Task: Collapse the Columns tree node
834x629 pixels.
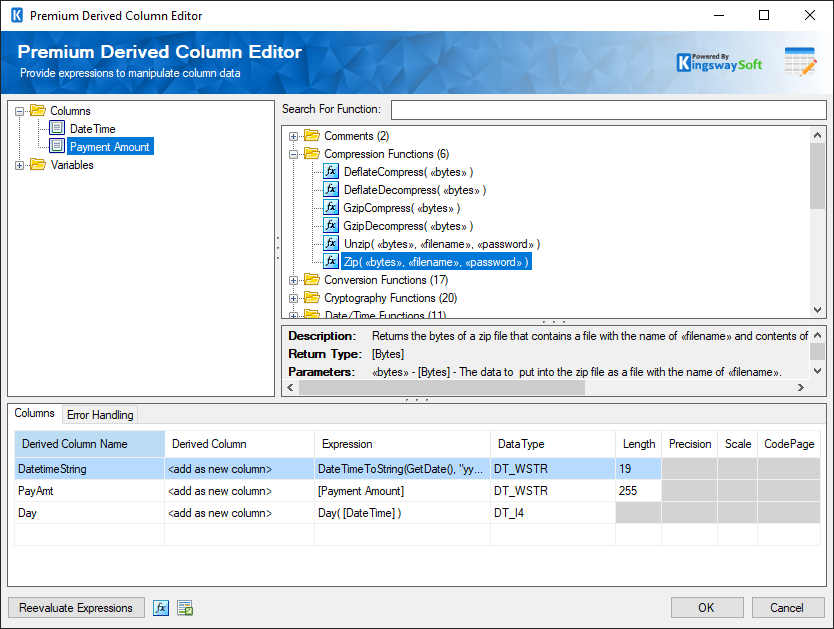Action: point(20,111)
